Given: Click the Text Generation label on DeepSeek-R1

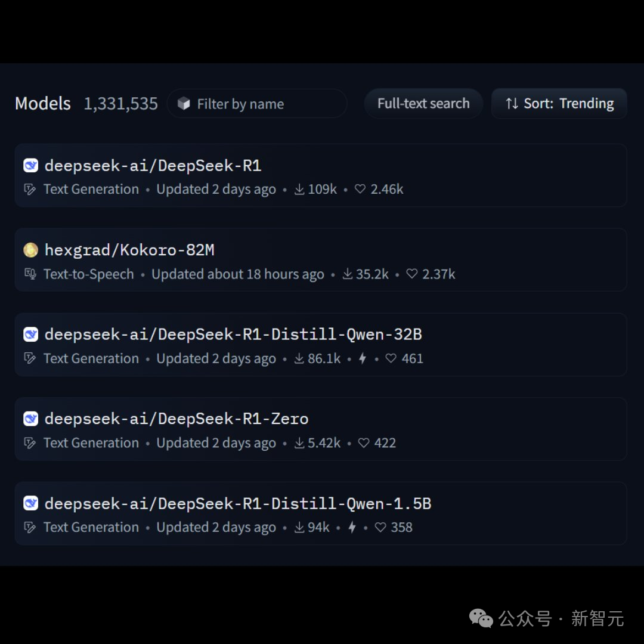Looking at the screenshot, I should tap(91, 190).
